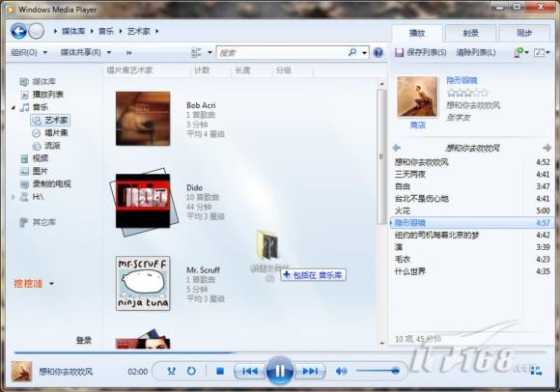This screenshot has height=392, width=560.
Task: Open the search options dropdown arrow
Action: (x=364, y=53)
